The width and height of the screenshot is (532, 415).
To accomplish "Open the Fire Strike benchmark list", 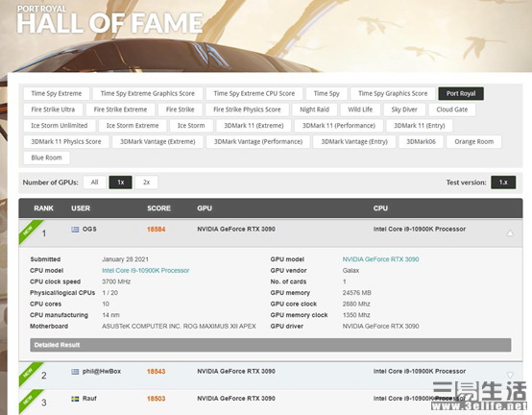I will 181,110.
